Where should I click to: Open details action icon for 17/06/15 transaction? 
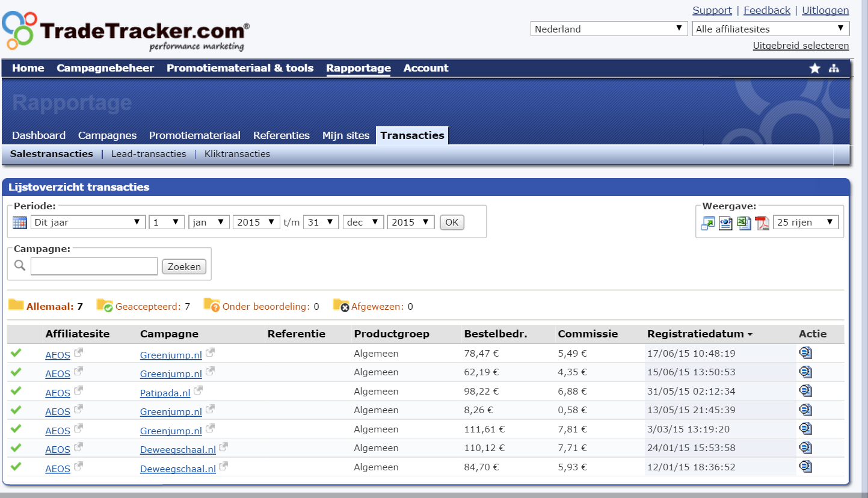[x=805, y=353]
